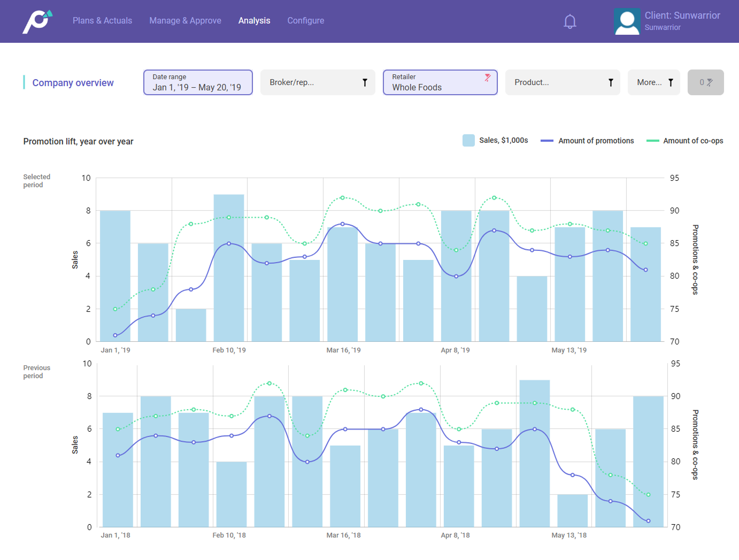Click the user avatar icon
Viewport: 739px width, 560px height.
pyautogui.click(x=627, y=22)
